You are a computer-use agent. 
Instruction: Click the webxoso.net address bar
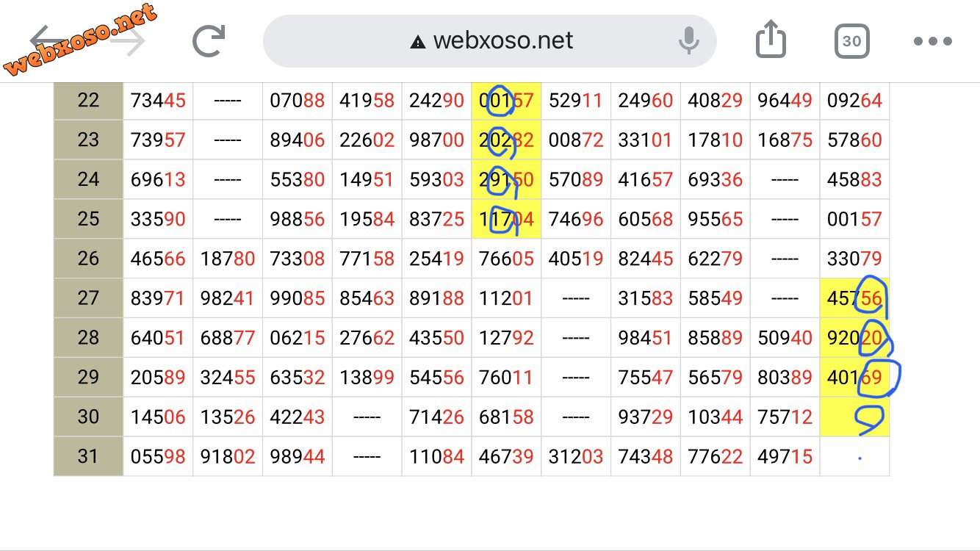[489, 41]
